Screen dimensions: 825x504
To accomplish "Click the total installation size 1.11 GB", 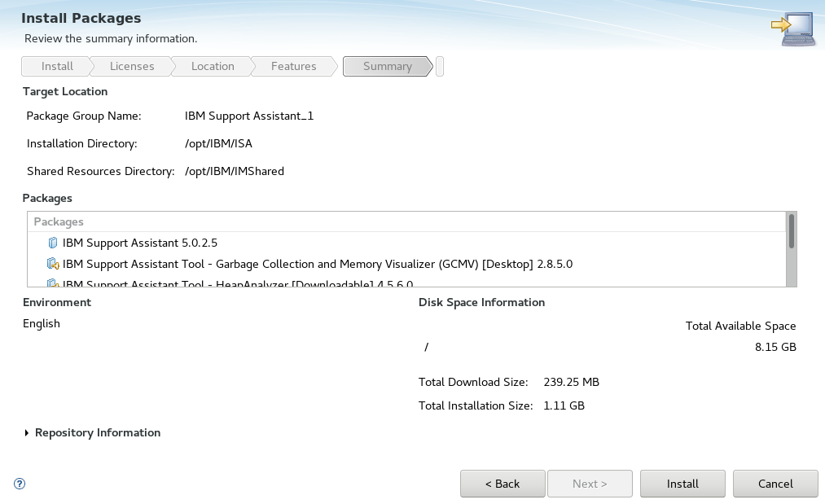I will click(x=564, y=405).
